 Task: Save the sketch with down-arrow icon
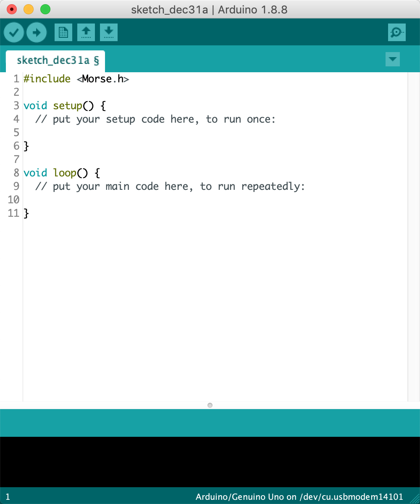point(109,32)
